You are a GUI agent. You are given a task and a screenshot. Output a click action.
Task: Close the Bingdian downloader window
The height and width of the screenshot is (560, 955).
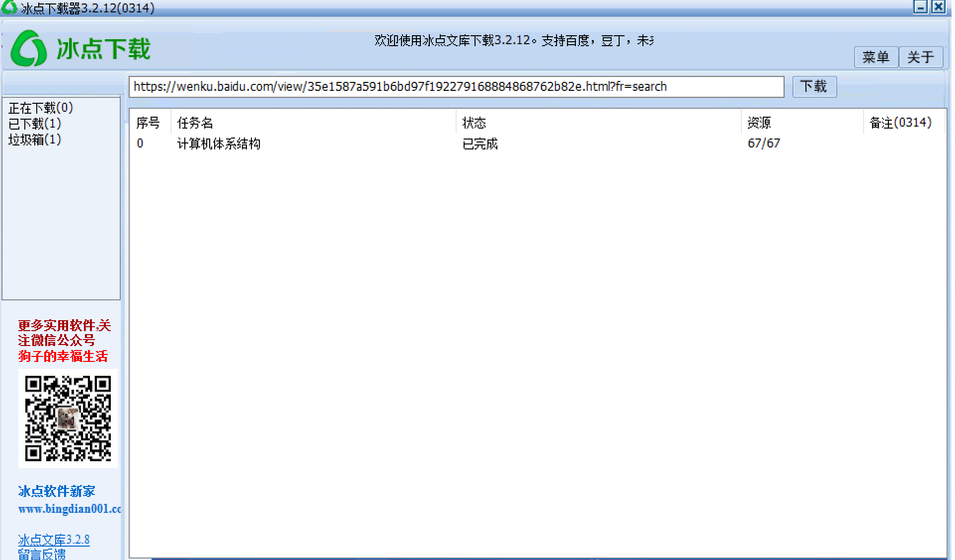click(x=939, y=6)
